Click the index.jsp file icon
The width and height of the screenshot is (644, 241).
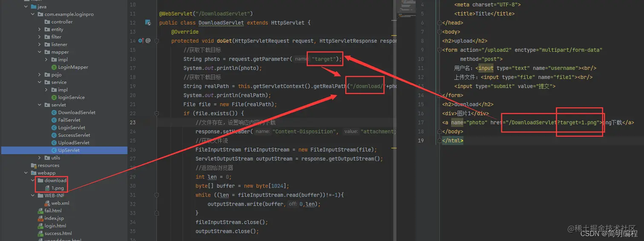click(x=40, y=218)
